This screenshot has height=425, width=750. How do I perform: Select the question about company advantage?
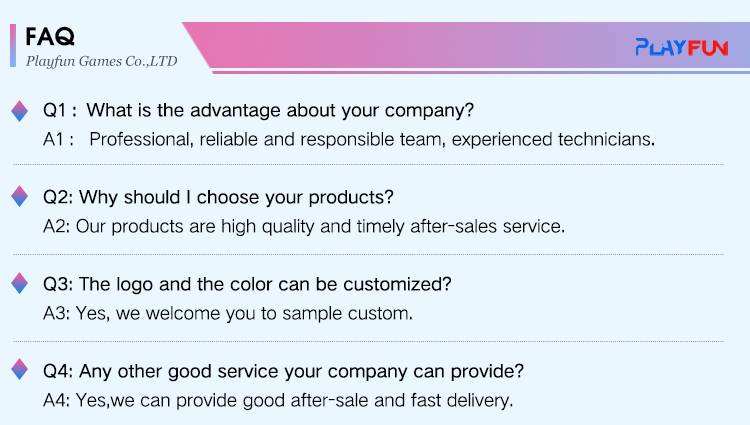(x=258, y=109)
